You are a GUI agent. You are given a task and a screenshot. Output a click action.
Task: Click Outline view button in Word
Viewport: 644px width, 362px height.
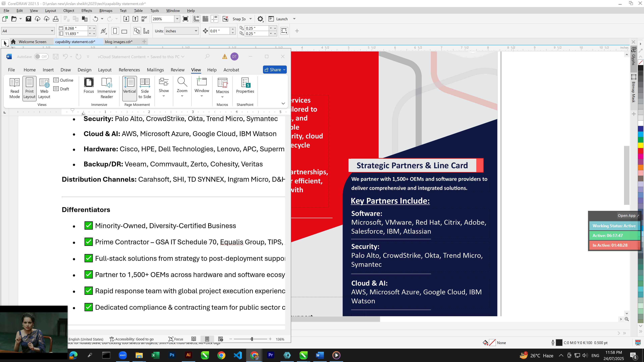(64, 80)
